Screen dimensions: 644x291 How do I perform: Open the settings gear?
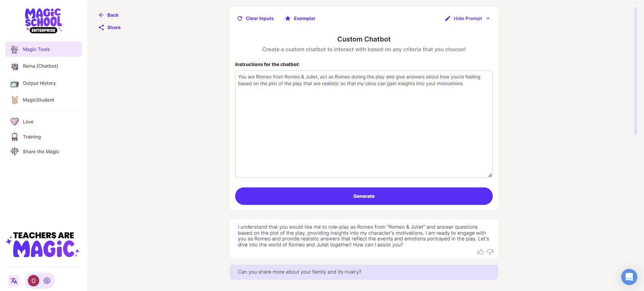pos(47,281)
